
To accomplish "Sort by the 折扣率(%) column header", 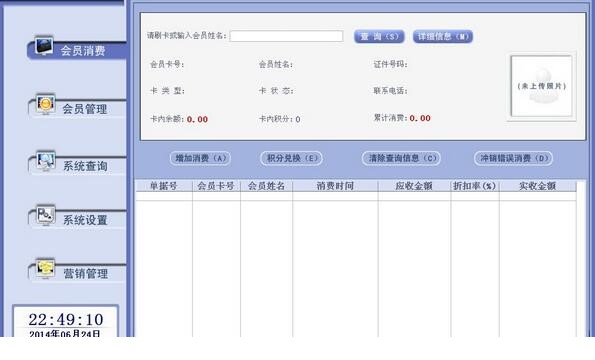I will (x=475, y=186).
